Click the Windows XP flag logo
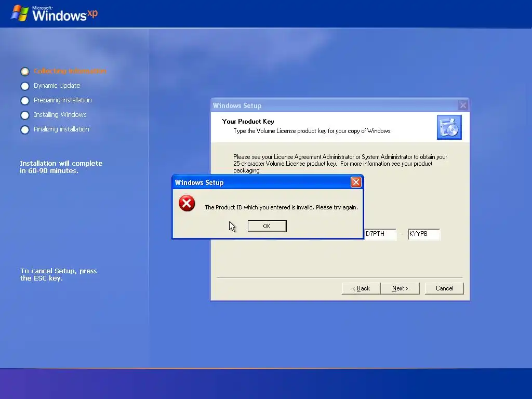The image size is (532, 399). (x=20, y=13)
